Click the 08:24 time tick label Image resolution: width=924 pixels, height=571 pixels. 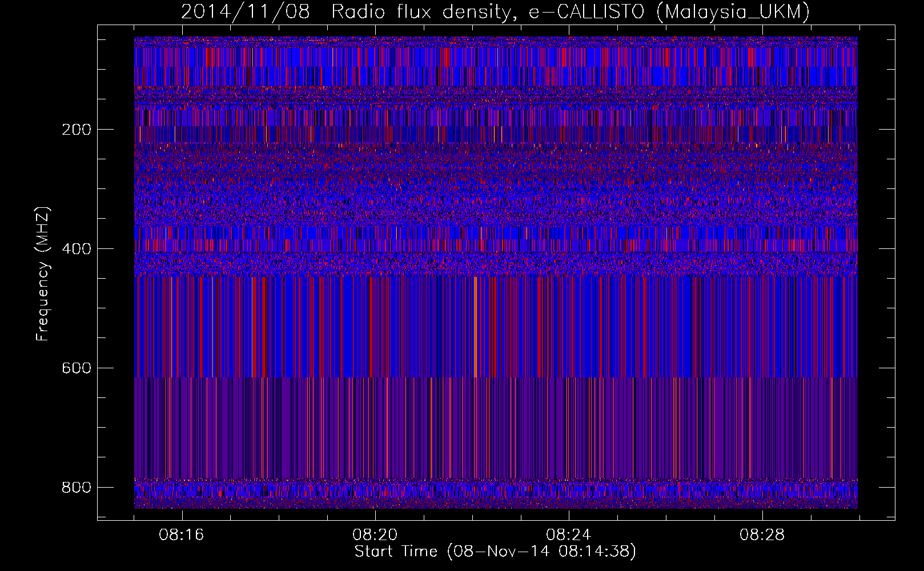pos(569,535)
